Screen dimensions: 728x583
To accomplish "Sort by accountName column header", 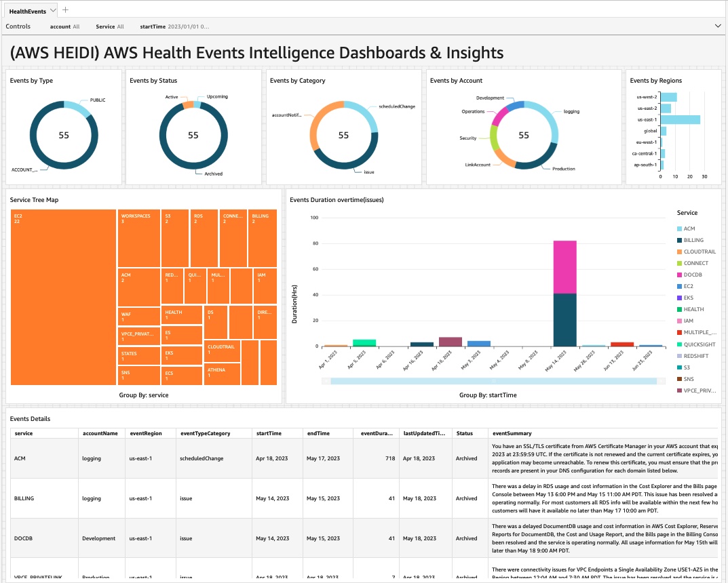I will 100,433.
